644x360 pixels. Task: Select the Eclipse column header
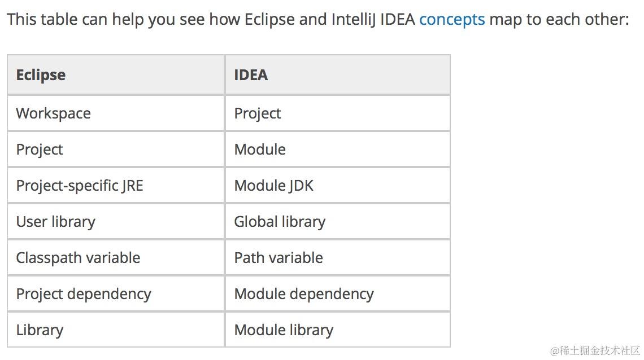click(116, 74)
